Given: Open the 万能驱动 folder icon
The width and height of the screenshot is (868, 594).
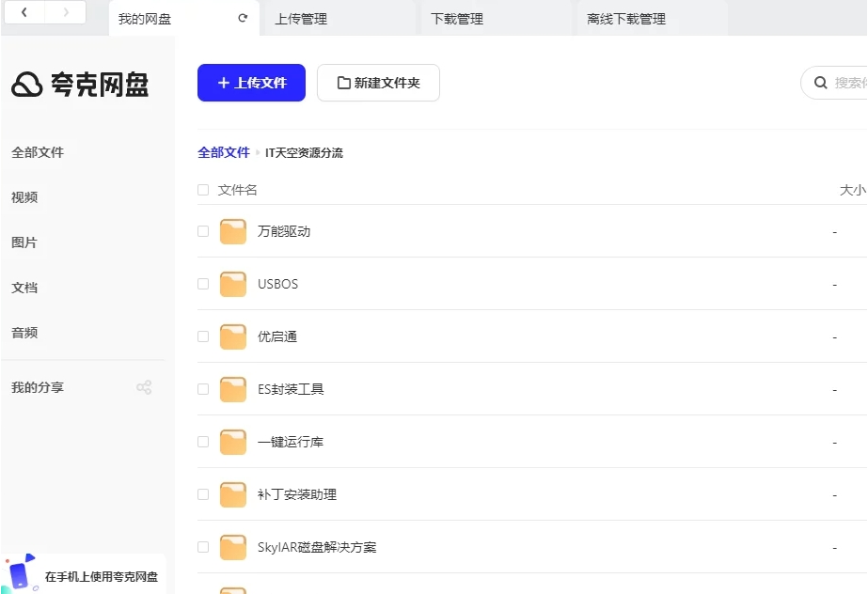Looking at the screenshot, I should [x=233, y=231].
